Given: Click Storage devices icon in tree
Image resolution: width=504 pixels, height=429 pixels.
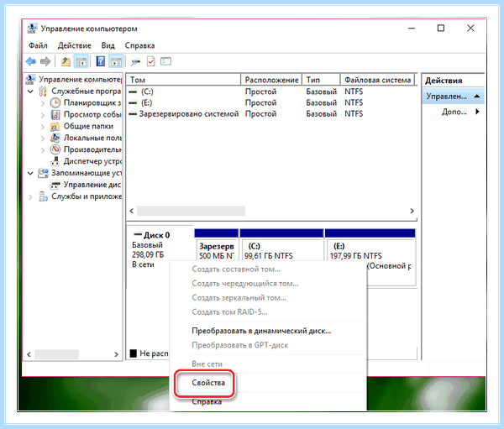Looking at the screenshot, I should coord(43,173).
